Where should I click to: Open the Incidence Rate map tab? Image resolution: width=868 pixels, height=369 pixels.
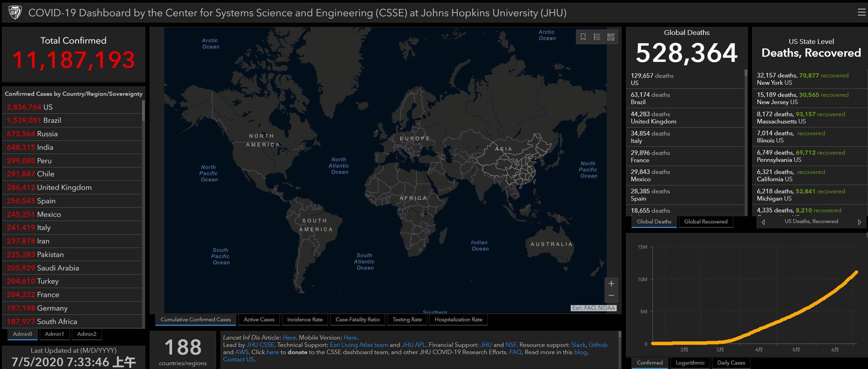pyautogui.click(x=305, y=320)
